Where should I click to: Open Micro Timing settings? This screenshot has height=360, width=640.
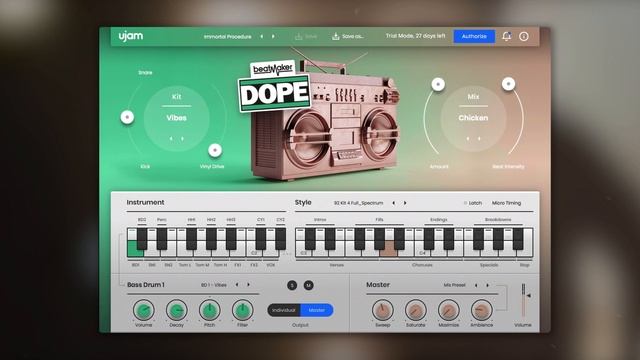506,203
